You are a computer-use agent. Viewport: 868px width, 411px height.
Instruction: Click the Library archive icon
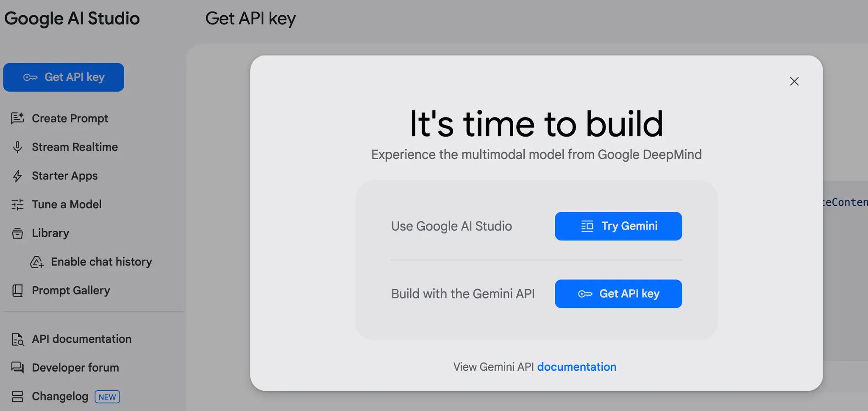click(17, 233)
